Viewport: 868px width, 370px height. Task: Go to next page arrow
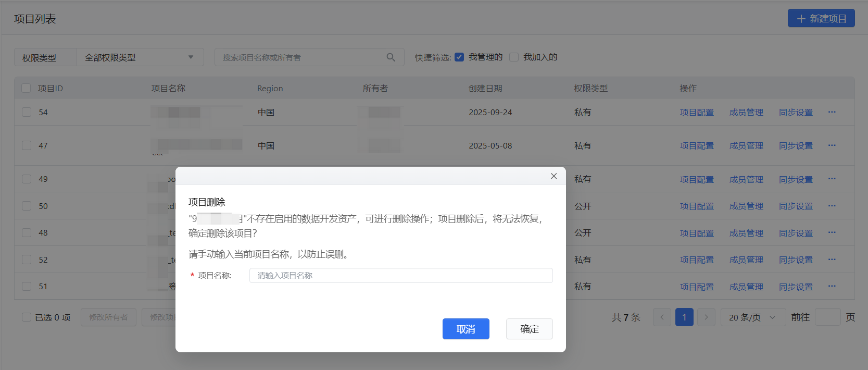706,317
